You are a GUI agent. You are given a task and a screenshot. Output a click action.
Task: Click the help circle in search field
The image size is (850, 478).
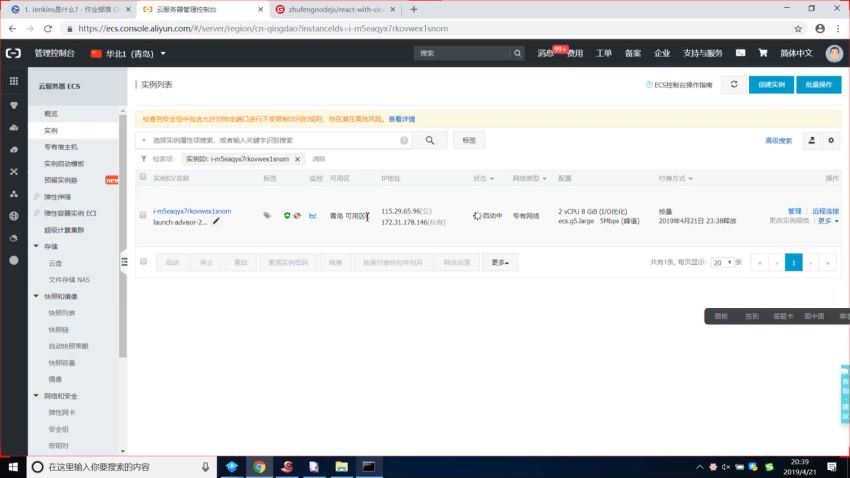404,140
